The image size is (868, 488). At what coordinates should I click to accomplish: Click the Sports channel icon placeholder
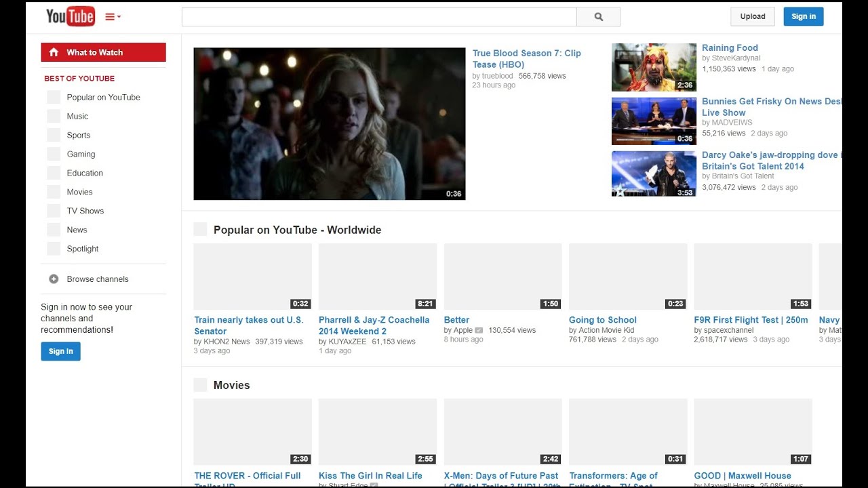(x=54, y=135)
